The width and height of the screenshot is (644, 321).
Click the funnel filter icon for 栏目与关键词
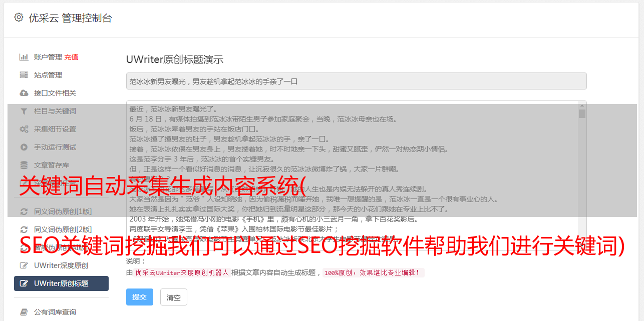[24, 111]
